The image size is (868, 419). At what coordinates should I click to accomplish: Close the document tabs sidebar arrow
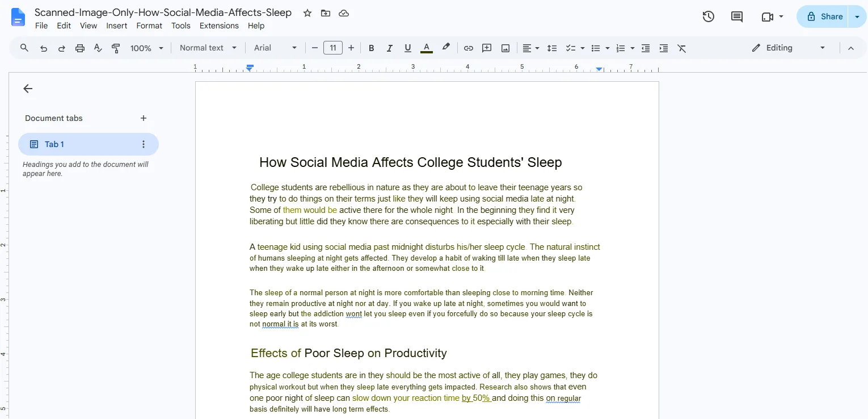pyautogui.click(x=28, y=89)
